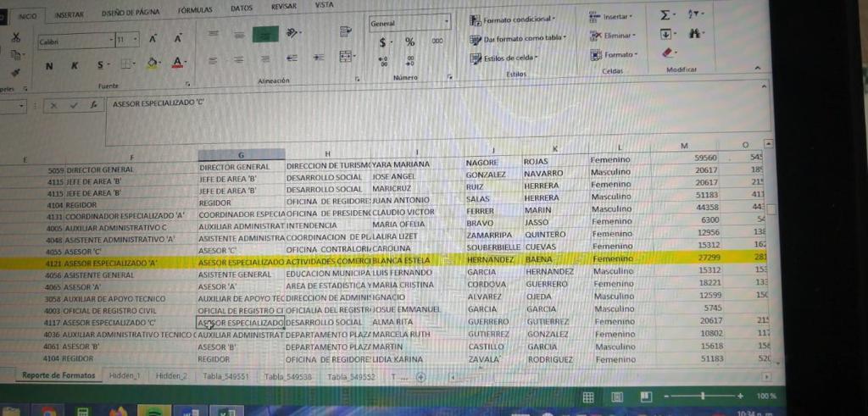The width and height of the screenshot is (868, 416).
Task: Click the fill color paint bucket
Action: [x=153, y=63]
